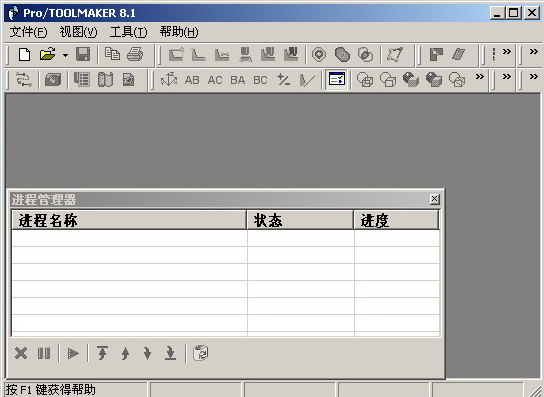Click the looping arrows settings icon
544x397 pixels.
[24, 80]
